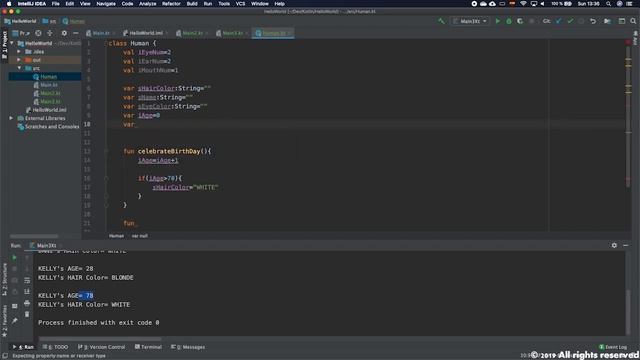Select the Human.kt editor tab

(x=273, y=33)
